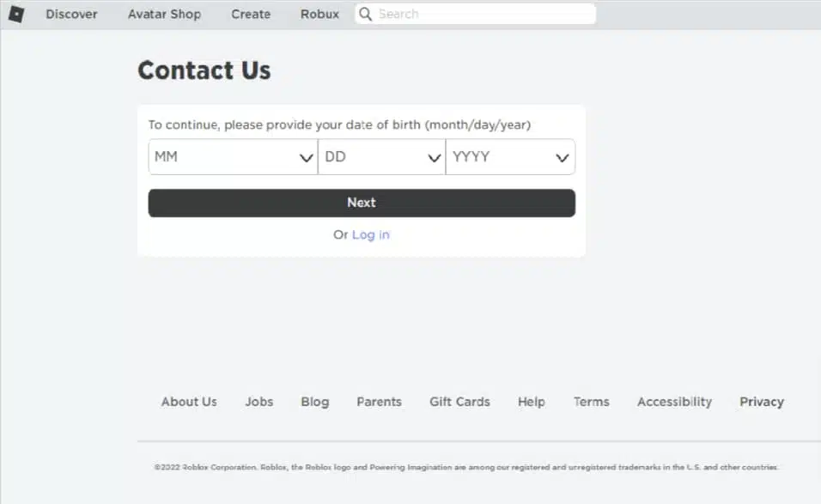Click the Roblox logo icon

click(16, 14)
